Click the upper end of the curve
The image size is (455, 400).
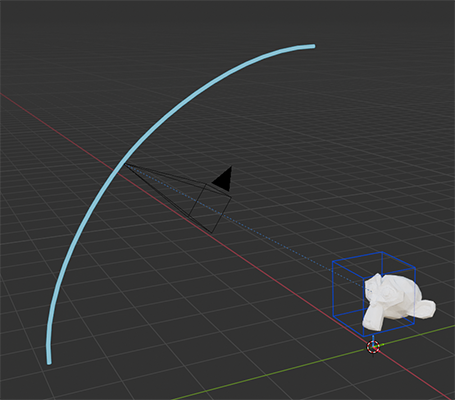pyautogui.click(x=312, y=46)
